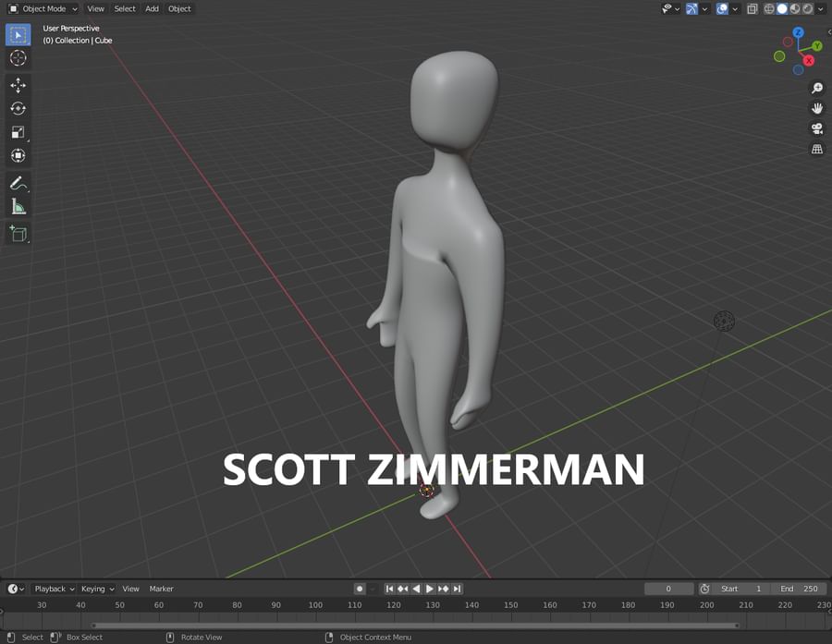Open the timeline View menu

[130, 589]
